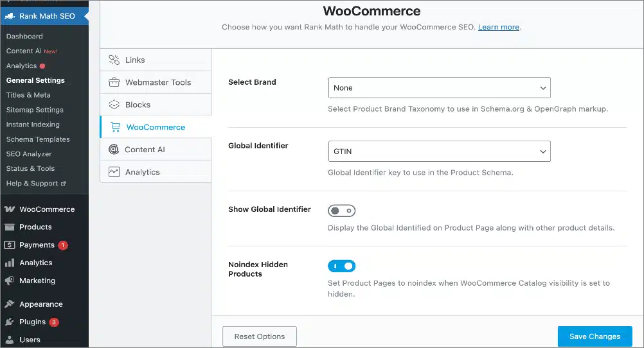Click the WooCommerce logo in admin sidebar

[x=10, y=209]
